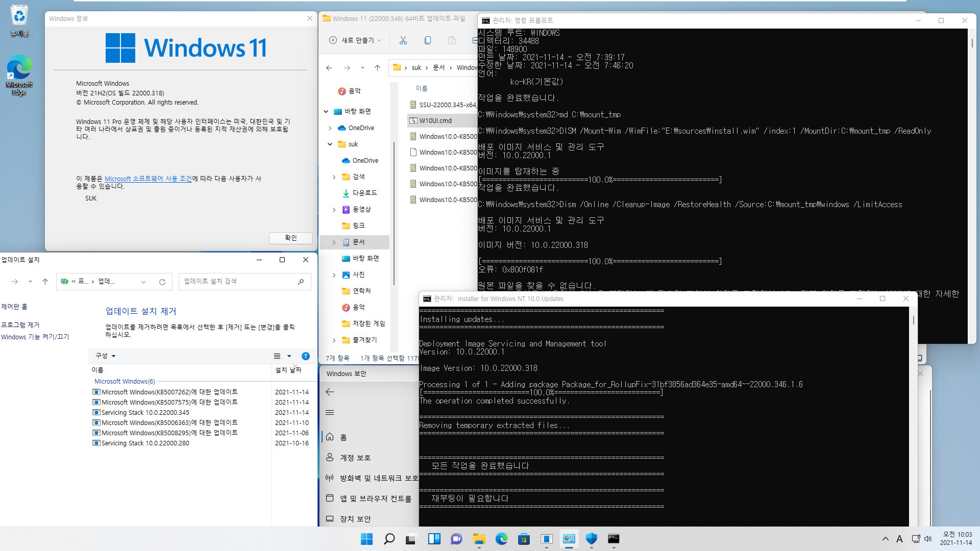Image resolution: width=980 pixels, height=551 pixels.
Task: Show hidden system tray icons
Action: click(x=886, y=539)
